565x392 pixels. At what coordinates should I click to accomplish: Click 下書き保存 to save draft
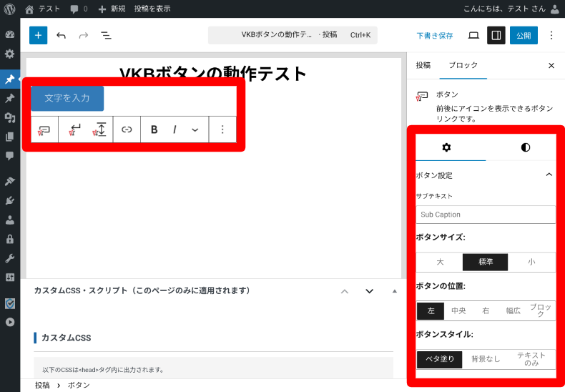click(x=435, y=36)
